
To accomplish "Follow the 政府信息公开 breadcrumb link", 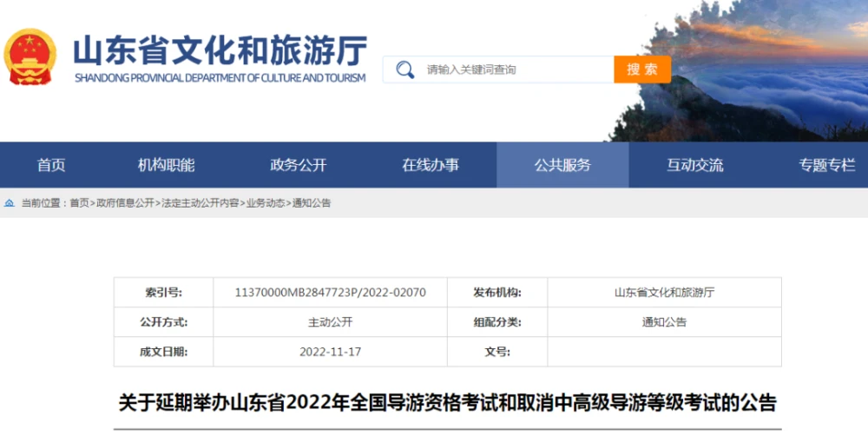I will [124, 203].
